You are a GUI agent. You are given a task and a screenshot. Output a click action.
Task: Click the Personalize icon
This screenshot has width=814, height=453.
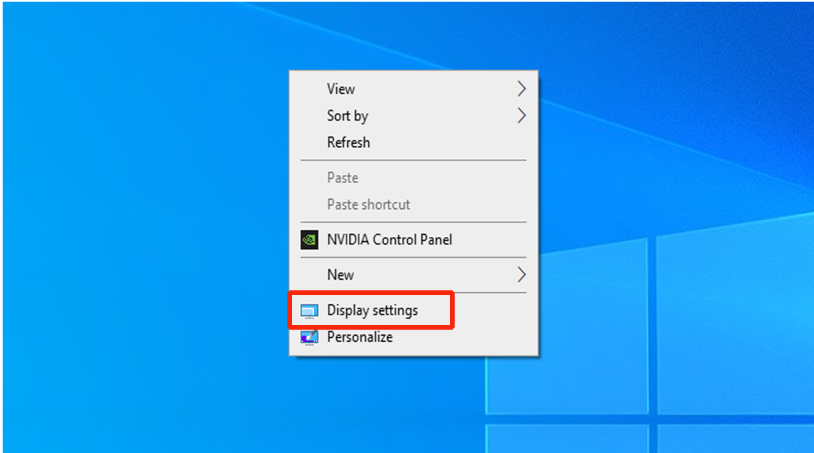pyautogui.click(x=309, y=338)
